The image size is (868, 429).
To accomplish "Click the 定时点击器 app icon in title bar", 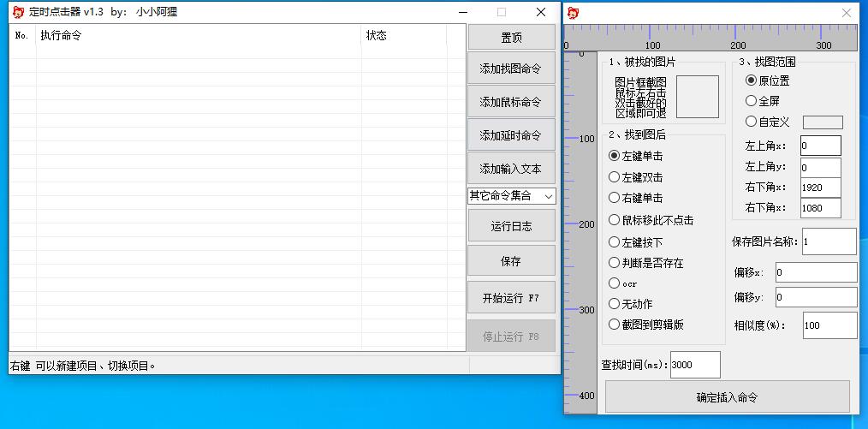I will (18, 12).
